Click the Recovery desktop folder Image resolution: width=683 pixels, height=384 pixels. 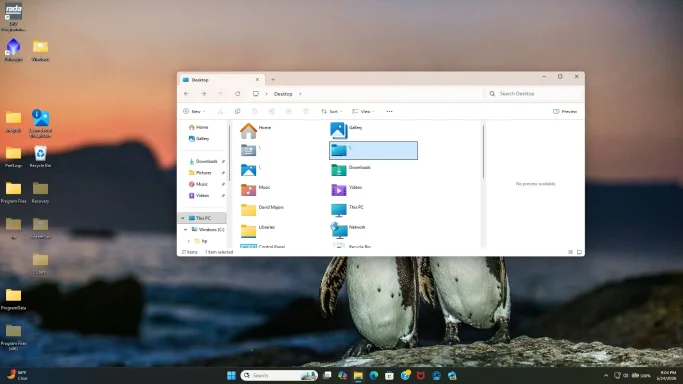point(41,193)
